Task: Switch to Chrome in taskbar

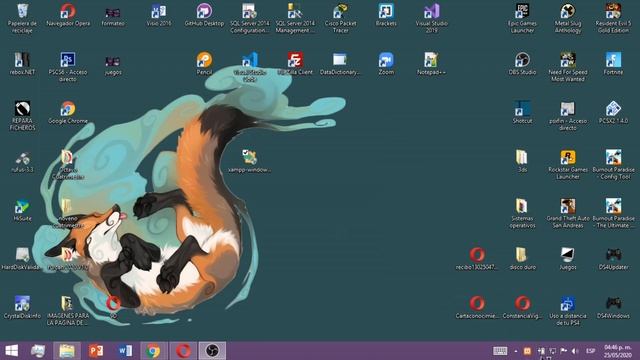Action: tap(154, 351)
